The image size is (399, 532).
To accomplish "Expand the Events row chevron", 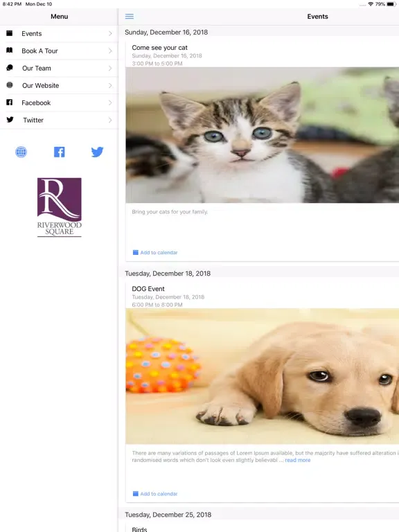I will (110, 33).
